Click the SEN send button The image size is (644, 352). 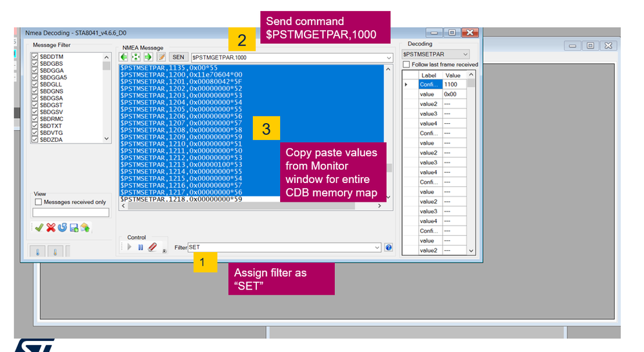[178, 57]
